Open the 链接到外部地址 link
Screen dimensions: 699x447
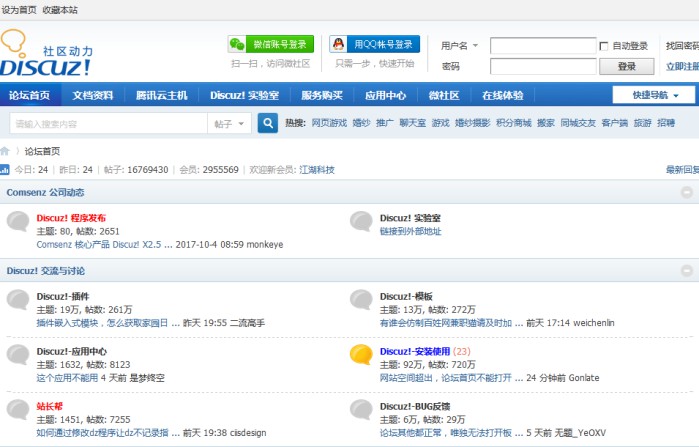[411, 231]
